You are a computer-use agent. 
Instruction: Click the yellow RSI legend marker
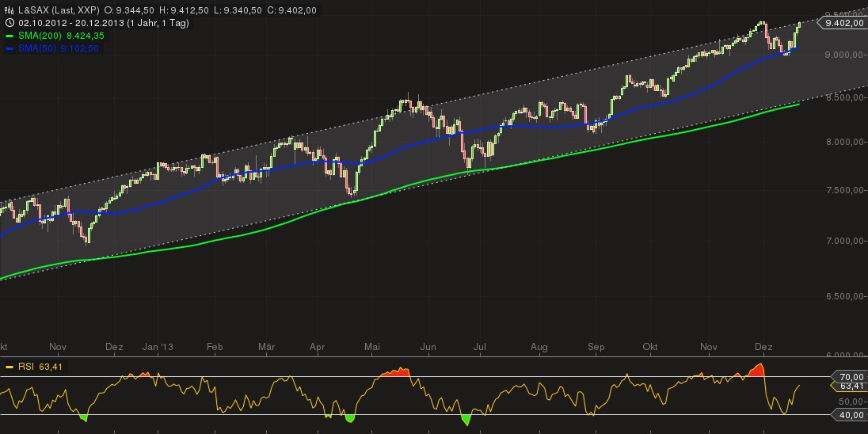tap(9, 367)
